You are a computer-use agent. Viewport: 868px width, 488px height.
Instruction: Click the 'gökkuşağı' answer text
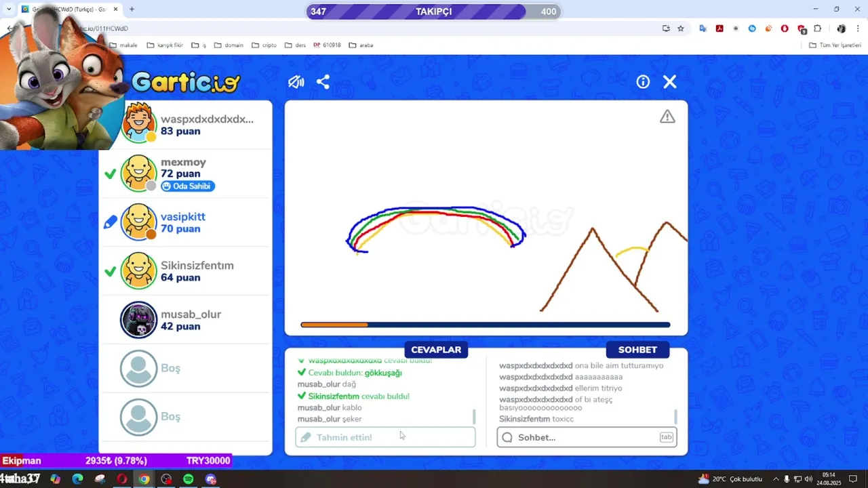pyautogui.click(x=383, y=373)
